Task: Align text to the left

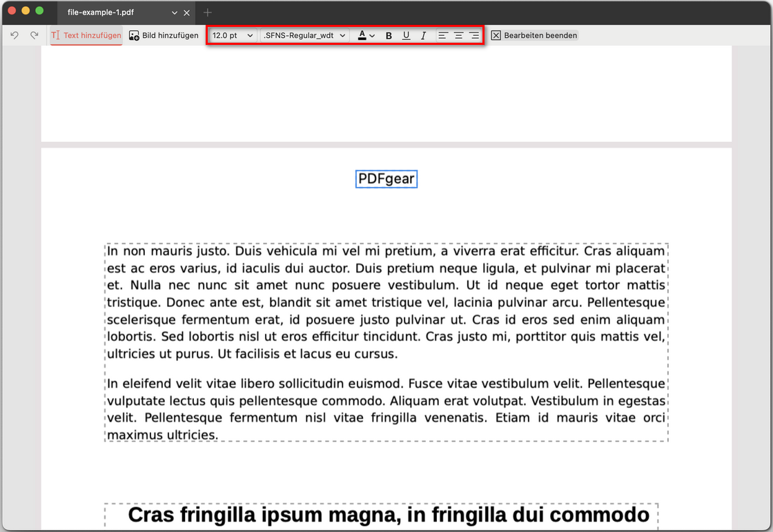Action: (443, 35)
